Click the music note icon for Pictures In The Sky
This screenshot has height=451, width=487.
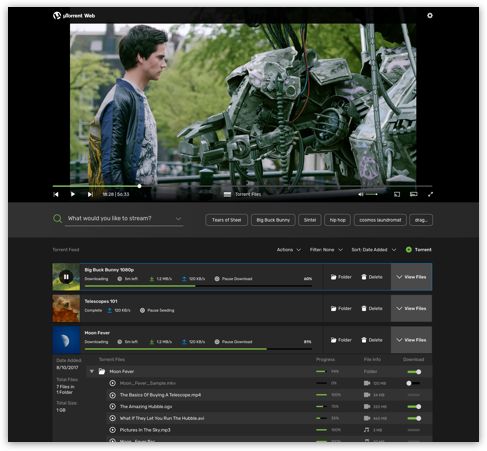coord(366,430)
